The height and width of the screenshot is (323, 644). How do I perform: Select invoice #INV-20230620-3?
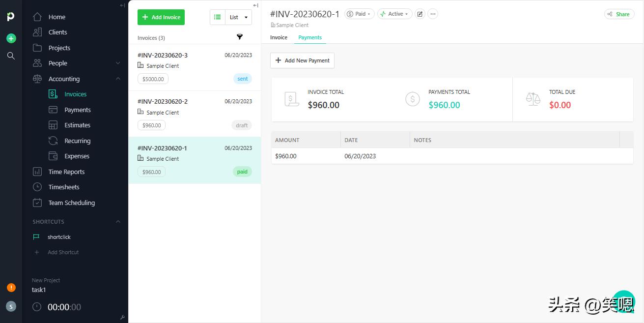(x=195, y=67)
